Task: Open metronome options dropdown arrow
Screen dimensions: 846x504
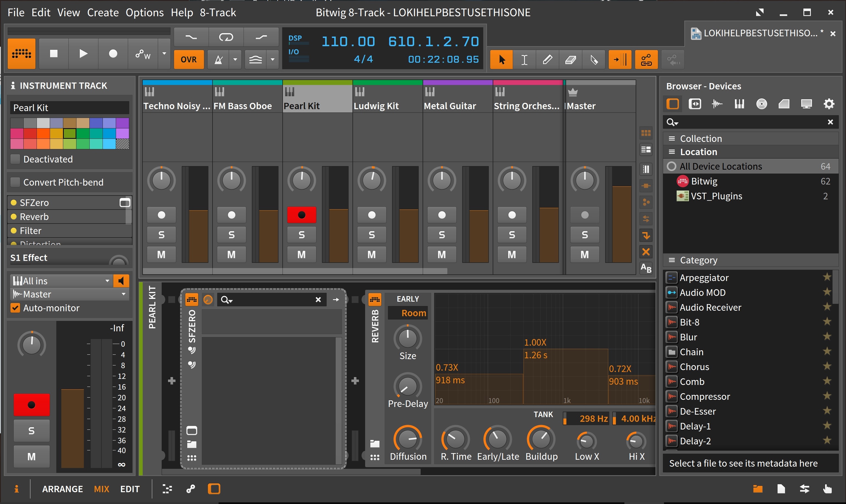Action: 235,60
